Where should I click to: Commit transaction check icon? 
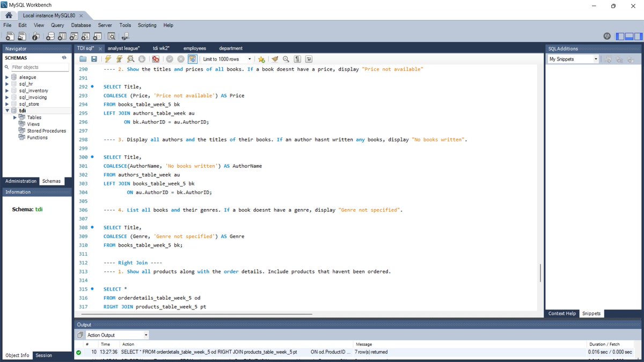(x=170, y=59)
